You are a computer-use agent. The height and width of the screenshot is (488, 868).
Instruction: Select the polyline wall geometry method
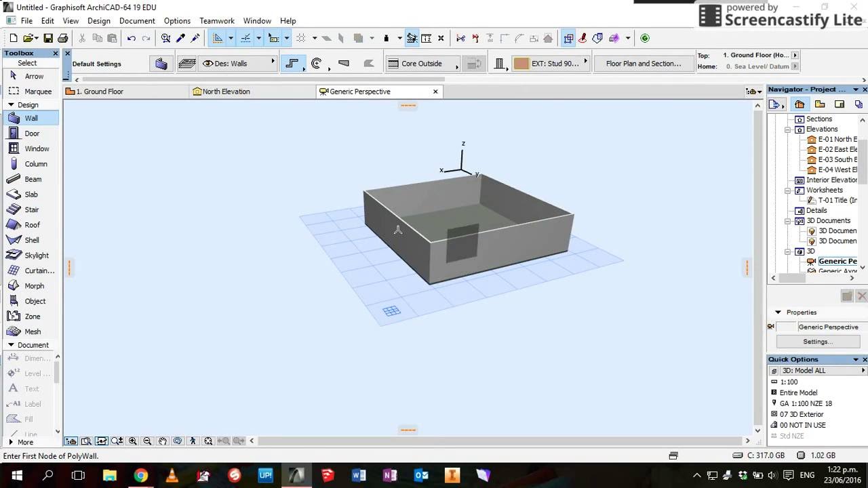pyautogui.click(x=292, y=64)
